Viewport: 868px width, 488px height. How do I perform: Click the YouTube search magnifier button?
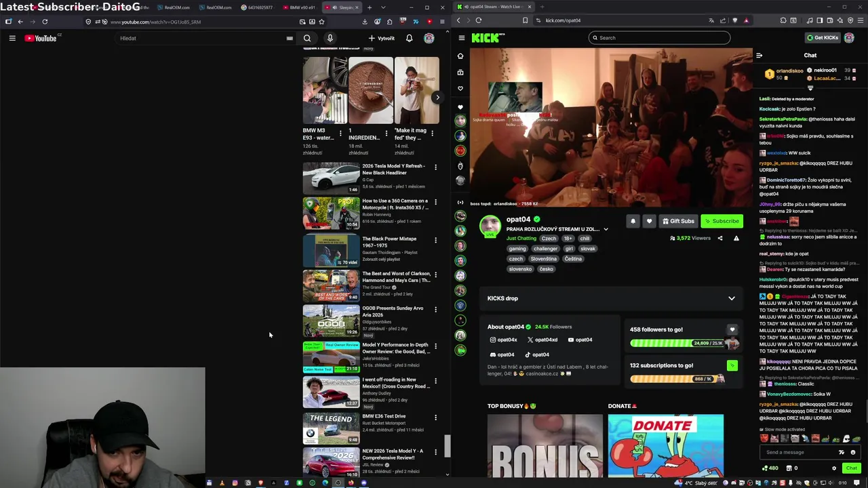307,38
